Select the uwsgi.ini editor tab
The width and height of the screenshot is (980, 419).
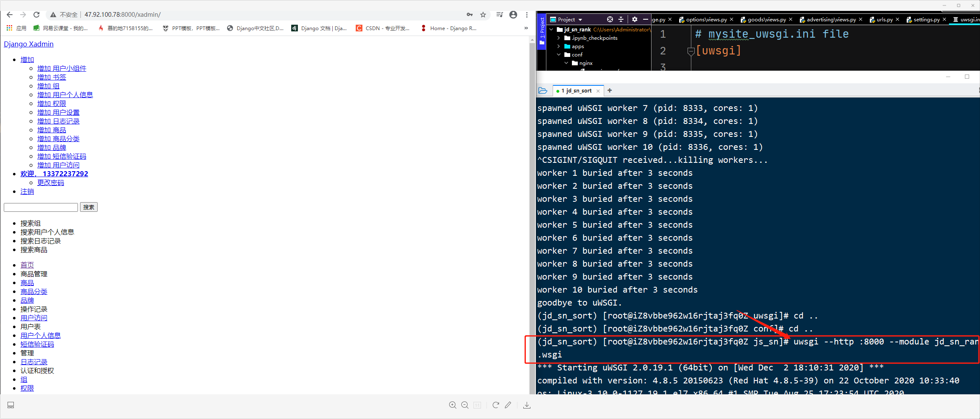coord(966,19)
